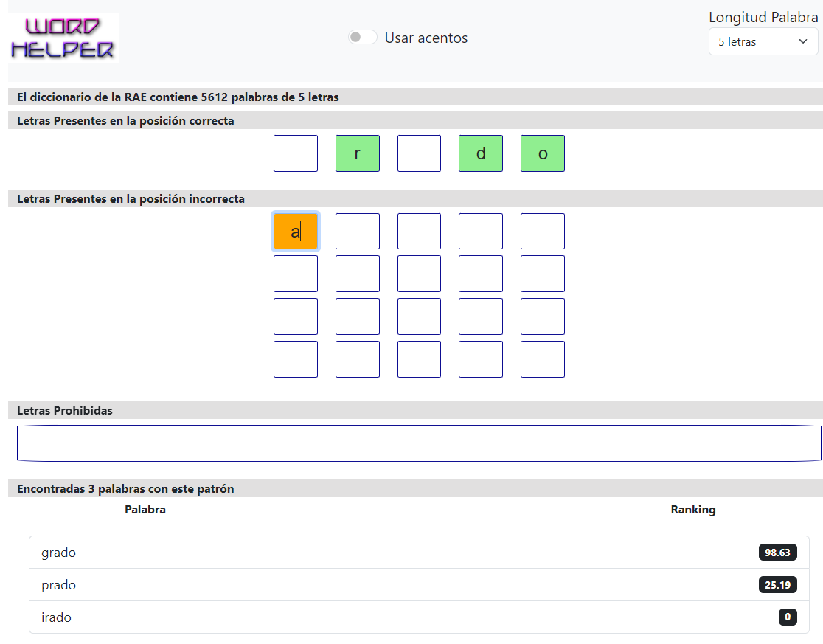823x644 pixels.
Task: Click first box in second incorrect-position row
Action: pos(296,274)
